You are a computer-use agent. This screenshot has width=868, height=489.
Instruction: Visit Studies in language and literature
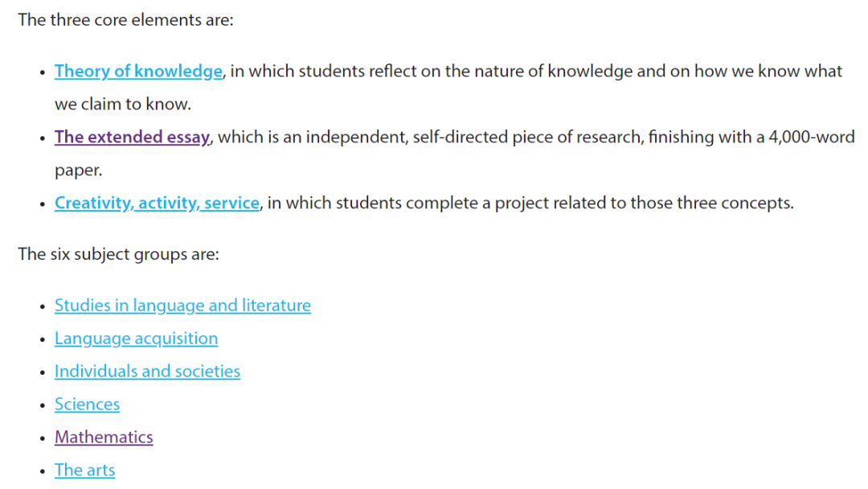coord(182,305)
